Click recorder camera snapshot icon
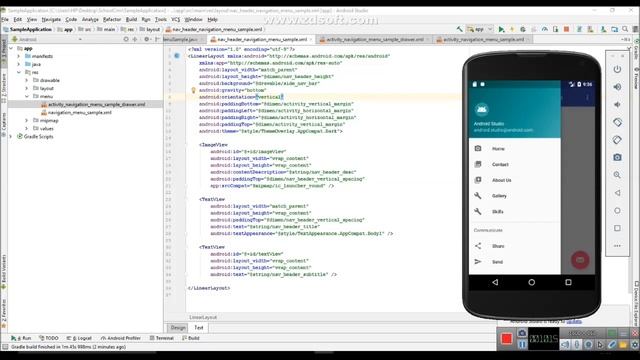 pyautogui.click(x=522, y=333)
